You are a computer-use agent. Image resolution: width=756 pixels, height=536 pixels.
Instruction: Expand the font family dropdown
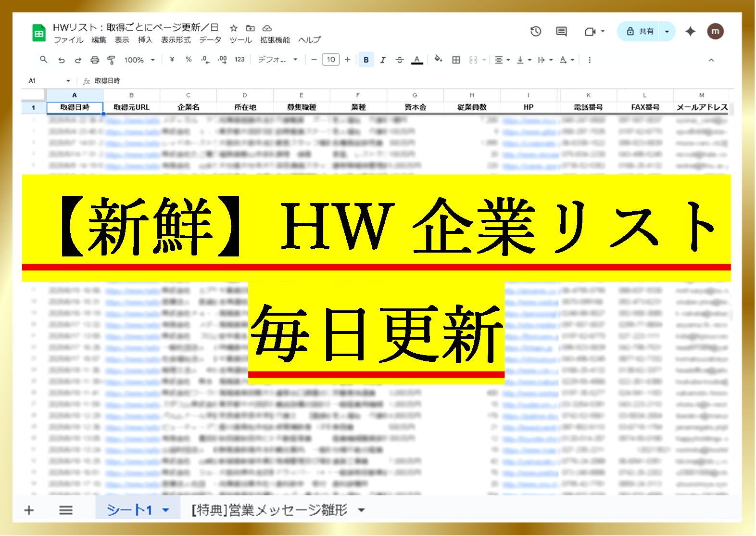[277, 60]
